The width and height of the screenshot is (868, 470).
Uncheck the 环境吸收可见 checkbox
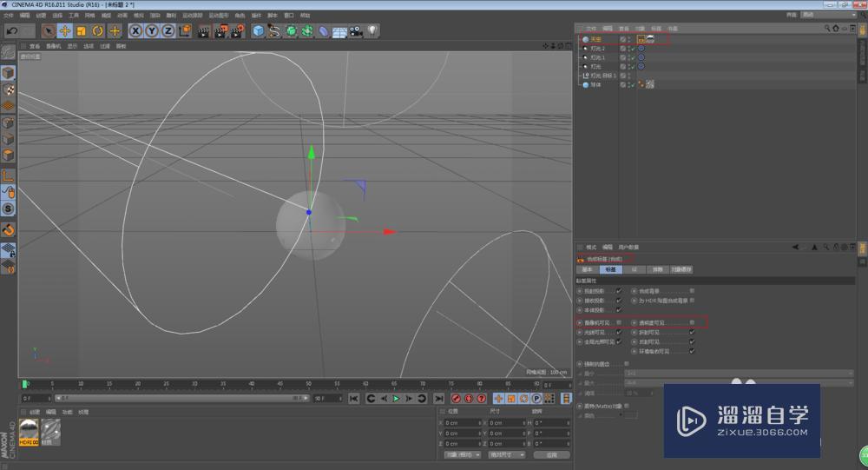coord(692,351)
